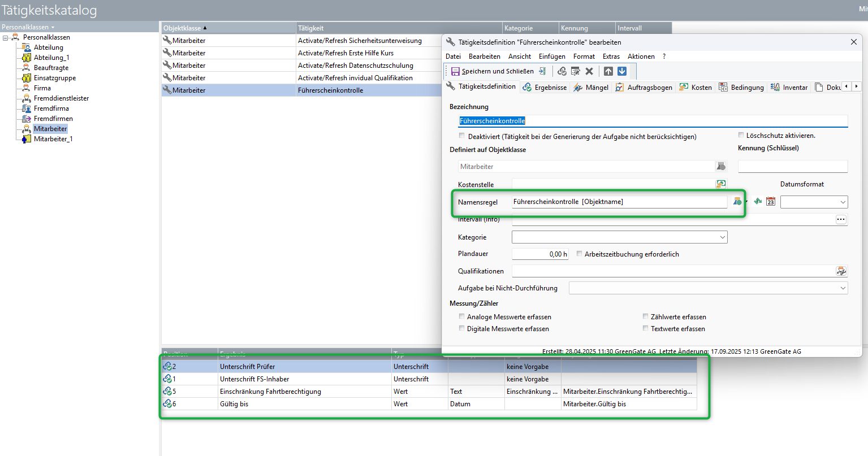Select Fremddienstleister in the tree

(61, 98)
